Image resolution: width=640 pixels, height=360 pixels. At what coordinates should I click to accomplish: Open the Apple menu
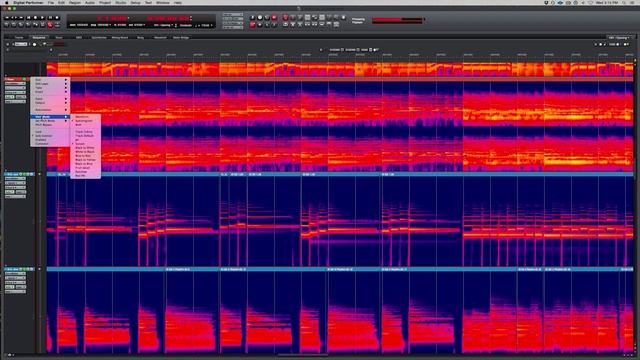6,2
